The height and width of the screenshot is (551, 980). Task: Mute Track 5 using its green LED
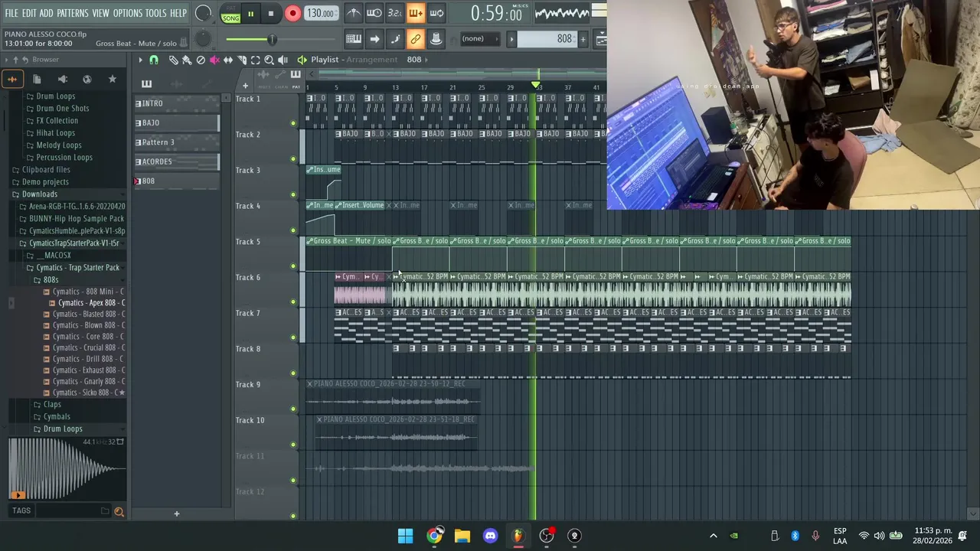293,266
